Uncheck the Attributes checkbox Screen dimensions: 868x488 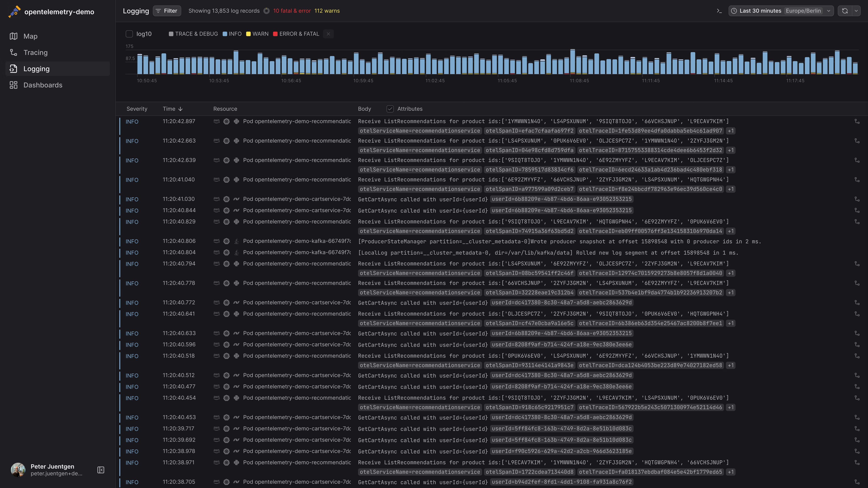(x=390, y=109)
